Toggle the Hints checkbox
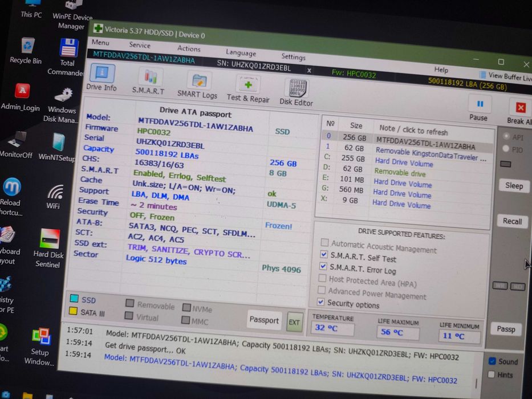532x399 pixels. [x=491, y=374]
